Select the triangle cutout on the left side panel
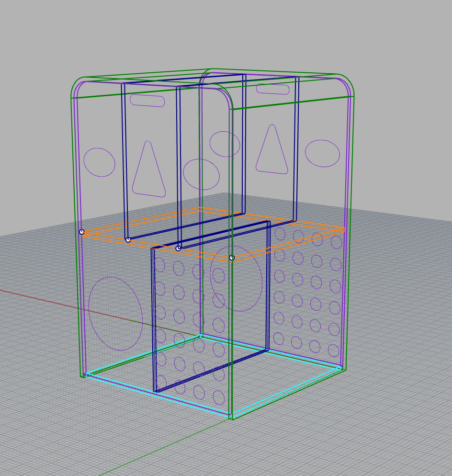 pos(149,169)
